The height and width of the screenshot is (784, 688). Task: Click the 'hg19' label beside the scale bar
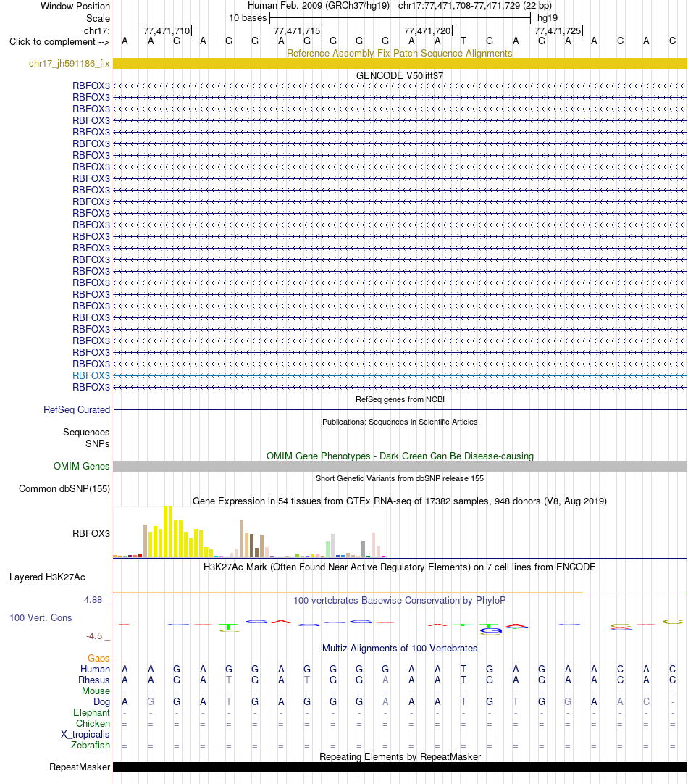tap(548, 18)
